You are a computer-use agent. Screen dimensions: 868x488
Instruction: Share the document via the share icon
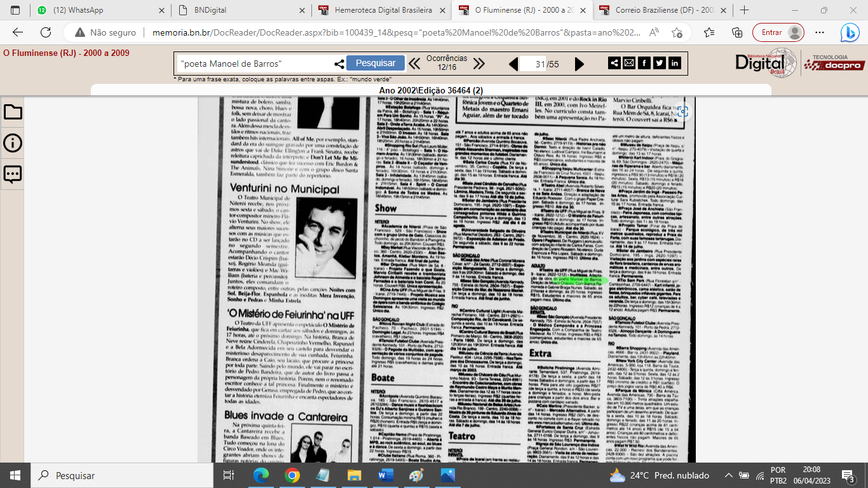pyautogui.click(x=614, y=63)
